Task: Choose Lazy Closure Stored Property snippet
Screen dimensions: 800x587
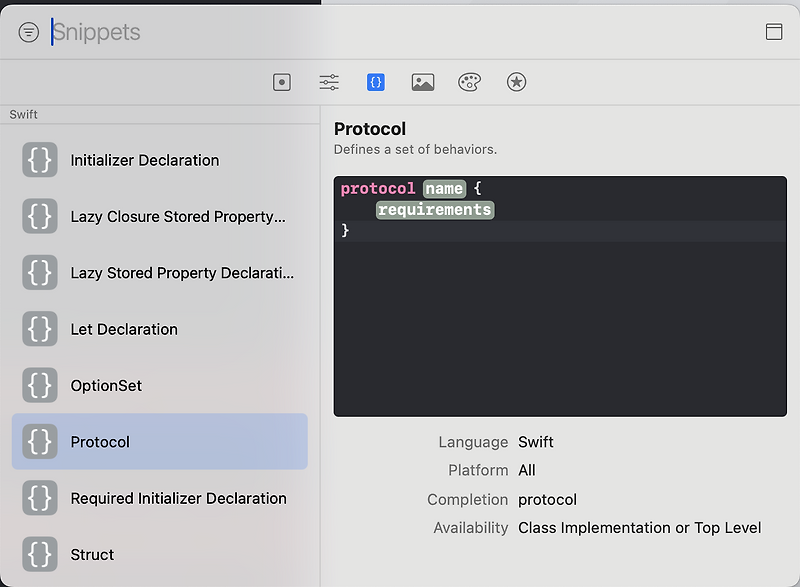Action: point(178,217)
